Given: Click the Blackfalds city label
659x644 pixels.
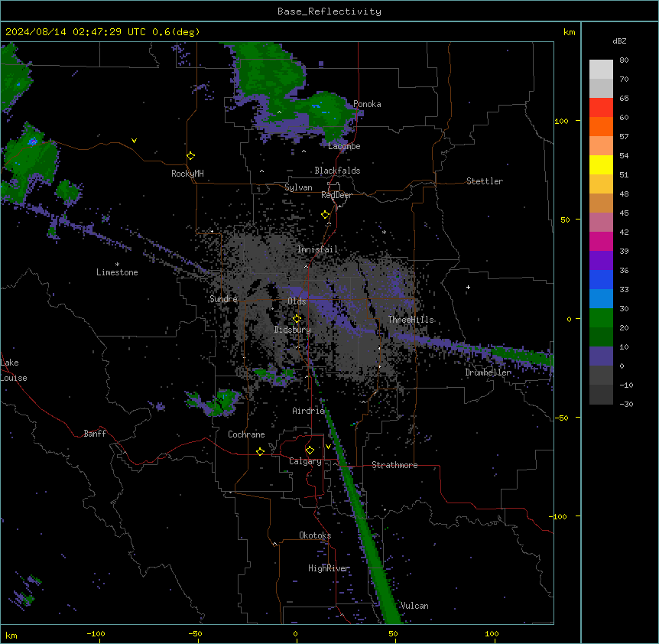Looking at the screenshot, I should tap(337, 171).
